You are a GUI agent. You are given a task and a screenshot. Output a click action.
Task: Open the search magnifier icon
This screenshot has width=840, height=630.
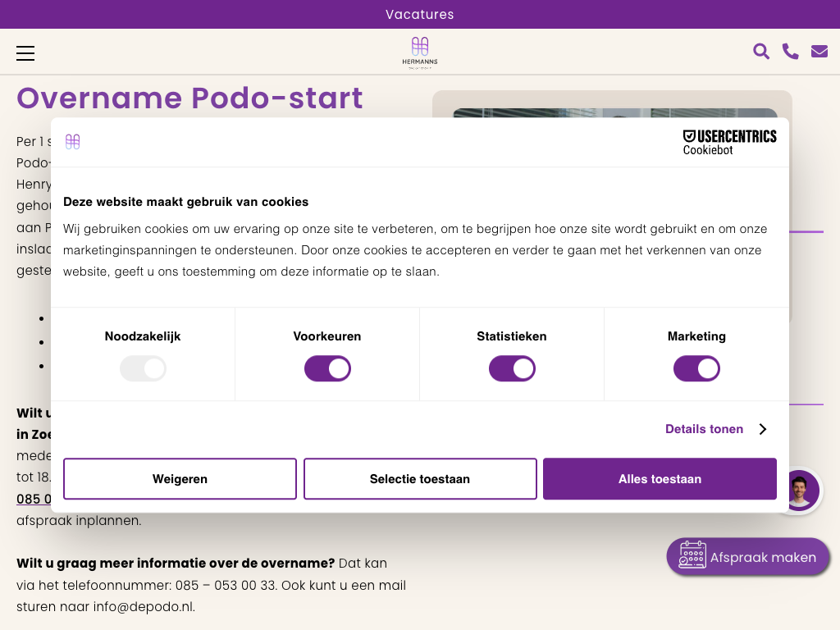[x=761, y=52]
